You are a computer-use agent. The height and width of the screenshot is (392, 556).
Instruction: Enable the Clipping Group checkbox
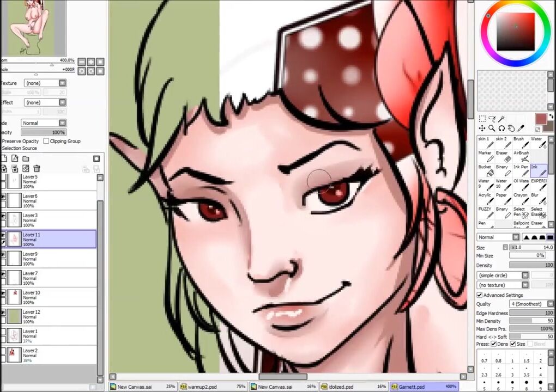[x=46, y=141]
